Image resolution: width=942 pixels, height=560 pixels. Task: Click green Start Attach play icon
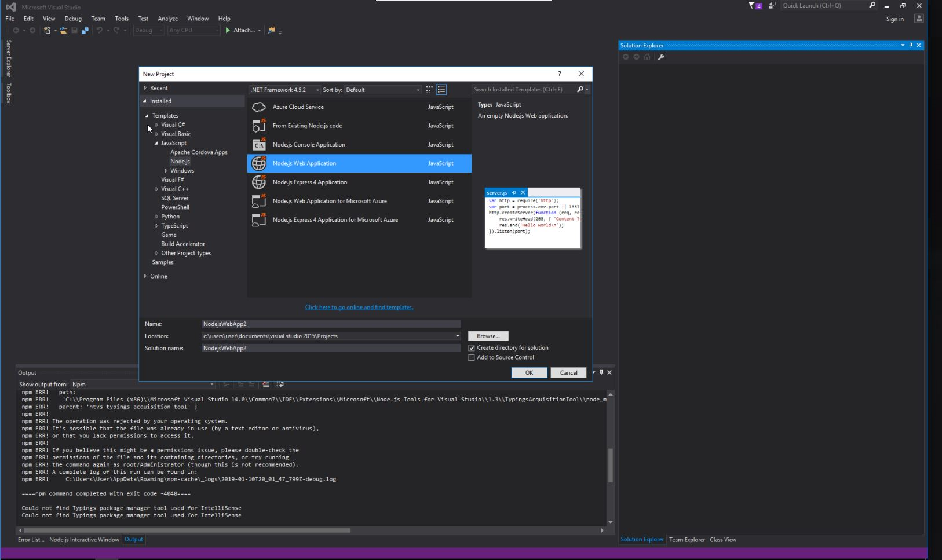[228, 30]
